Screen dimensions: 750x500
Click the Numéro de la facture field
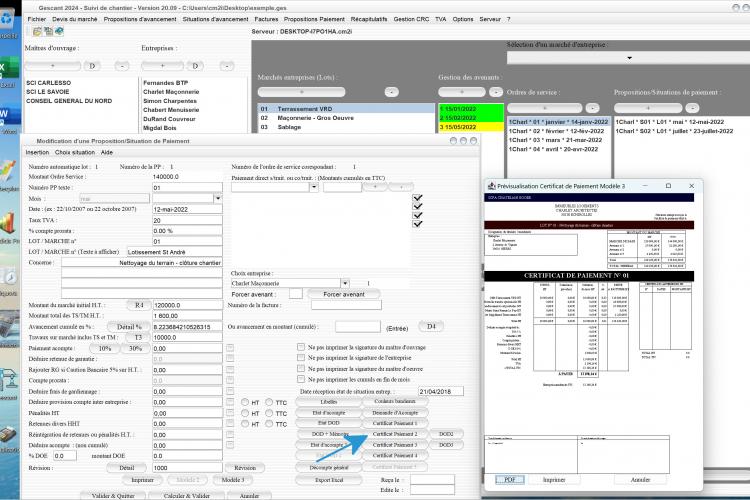(x=346, y=305)
